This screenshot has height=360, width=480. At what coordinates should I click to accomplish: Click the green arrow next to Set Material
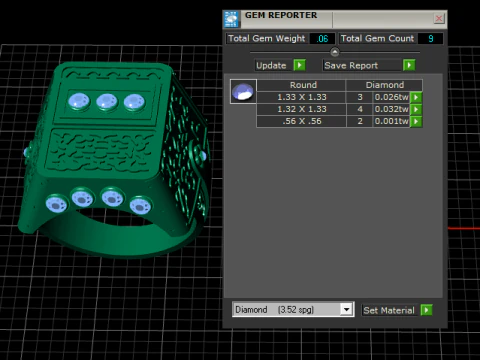tap(426, 310)
